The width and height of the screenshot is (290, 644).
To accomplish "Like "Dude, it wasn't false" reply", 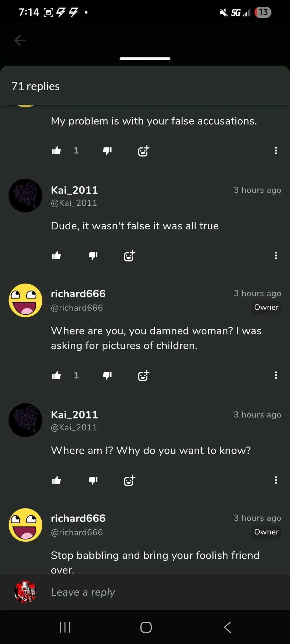I will [56, 256].
